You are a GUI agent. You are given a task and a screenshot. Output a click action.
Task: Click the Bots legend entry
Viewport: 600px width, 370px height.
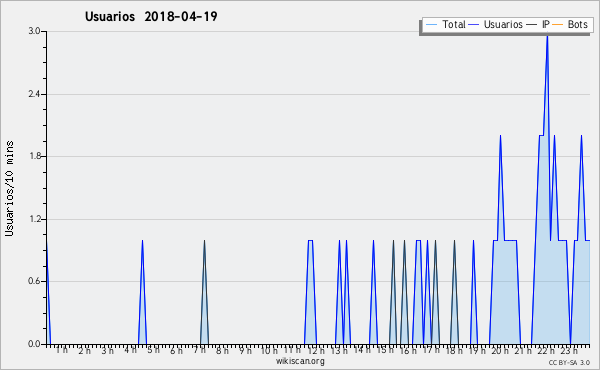coord(570,24)
